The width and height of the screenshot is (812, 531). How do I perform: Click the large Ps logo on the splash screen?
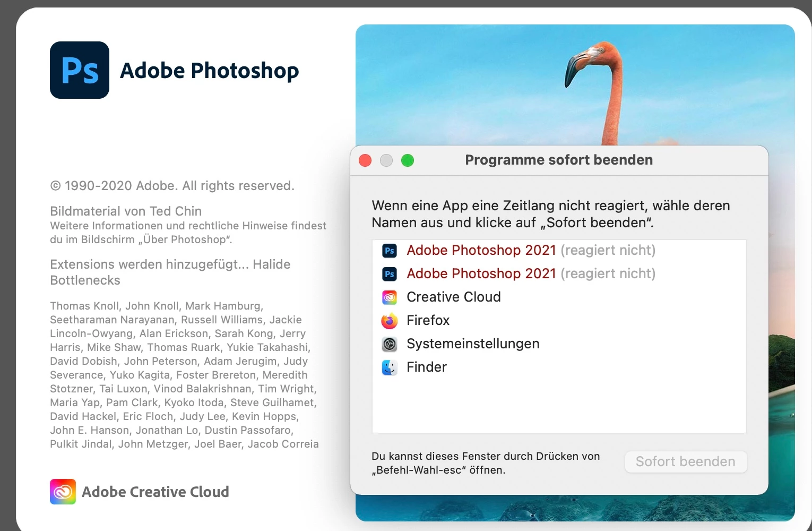tap(80, 70)
